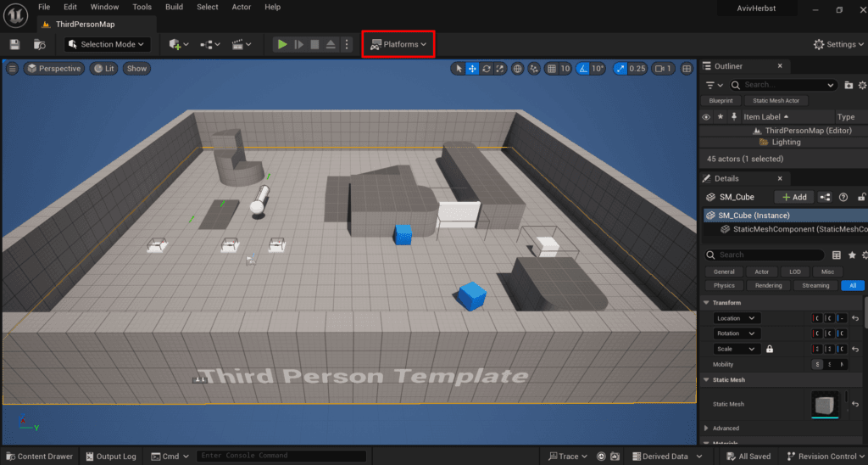Save the current level with the disk icon
Viewport: 868px width, 465px height.
(14, 44)
